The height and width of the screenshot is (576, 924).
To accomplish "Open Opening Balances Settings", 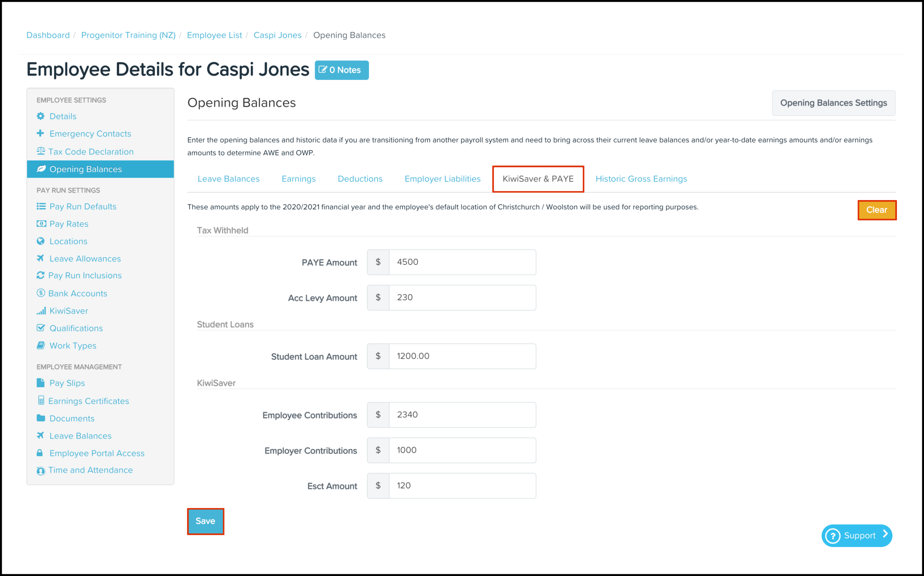I will 834,103.
